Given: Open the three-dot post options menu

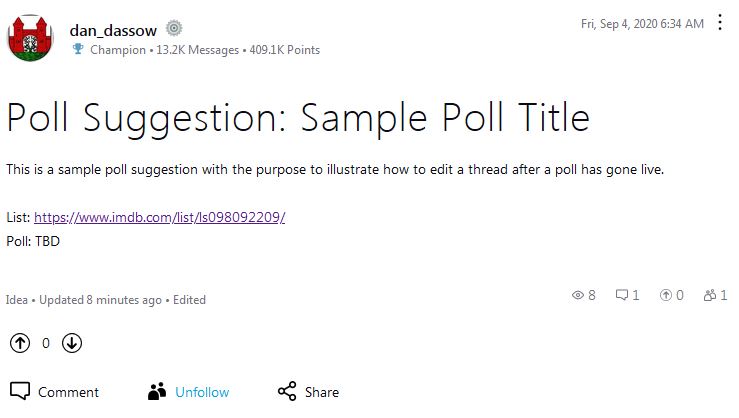Looking at the screenshot, I should click(x=722, y=23).
